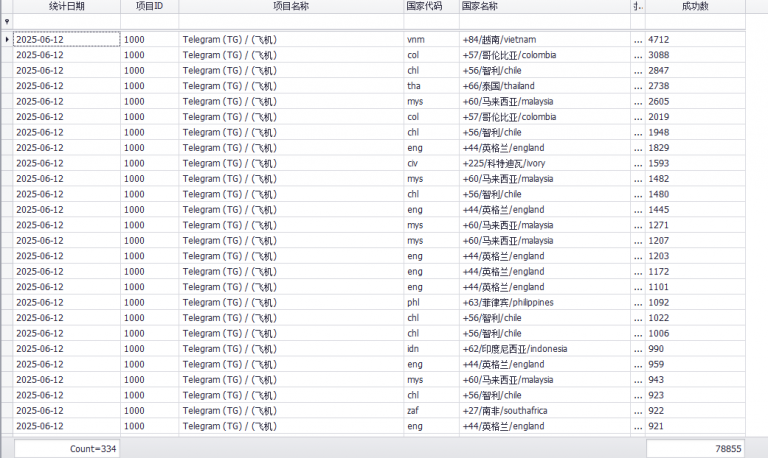Click the filter field under 项目名称
Viewport: 768px width, 458px height.
(291, 22)
